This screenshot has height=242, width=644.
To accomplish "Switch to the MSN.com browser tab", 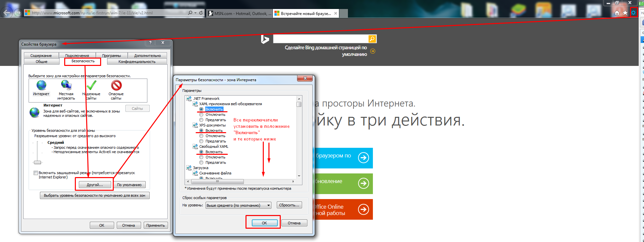I will coord(239,13).
